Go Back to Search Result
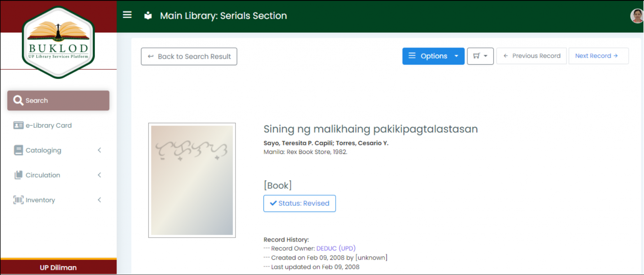Image resolution: width=644 pixels, height=275 pixels. (x=189, y=56)
